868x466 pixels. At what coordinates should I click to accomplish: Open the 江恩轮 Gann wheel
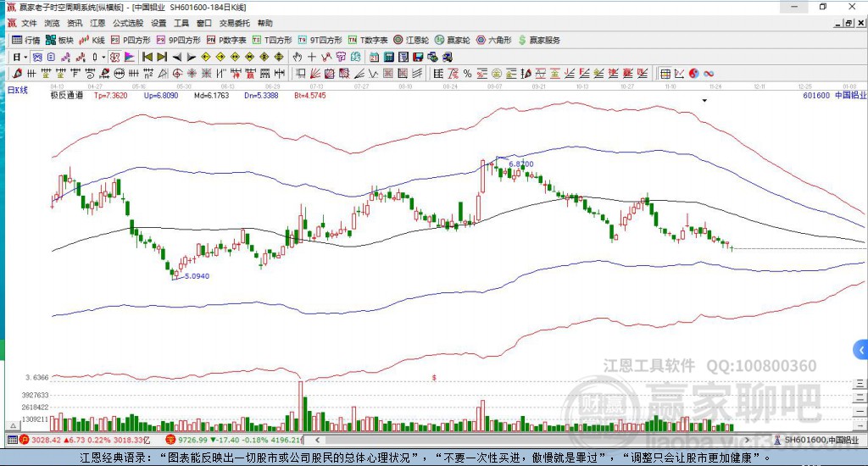[x=411, y=40]
